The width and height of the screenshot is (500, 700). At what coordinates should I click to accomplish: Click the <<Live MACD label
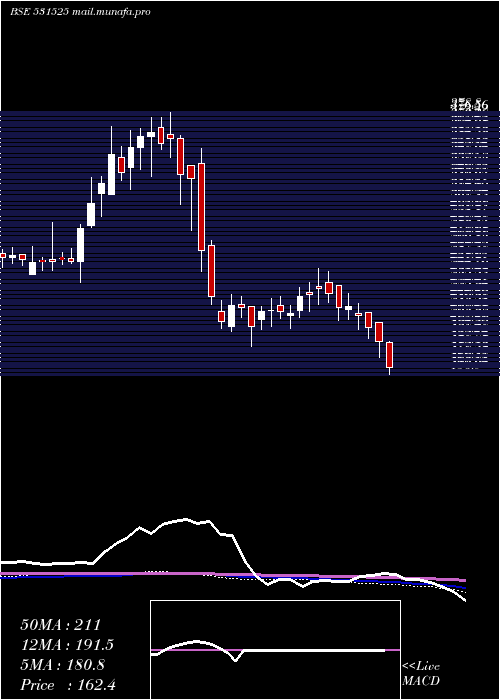pyautogui.click(x=421, y=673)
